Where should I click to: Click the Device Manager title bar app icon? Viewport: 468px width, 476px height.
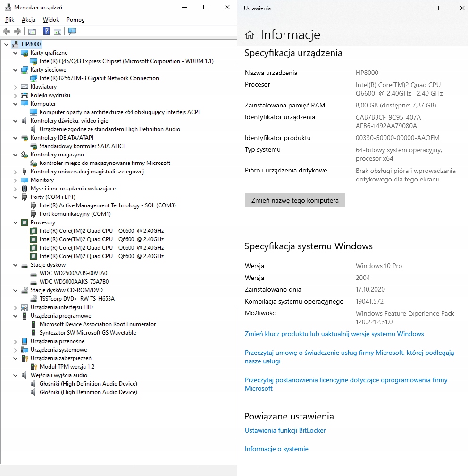click(8, 7)
